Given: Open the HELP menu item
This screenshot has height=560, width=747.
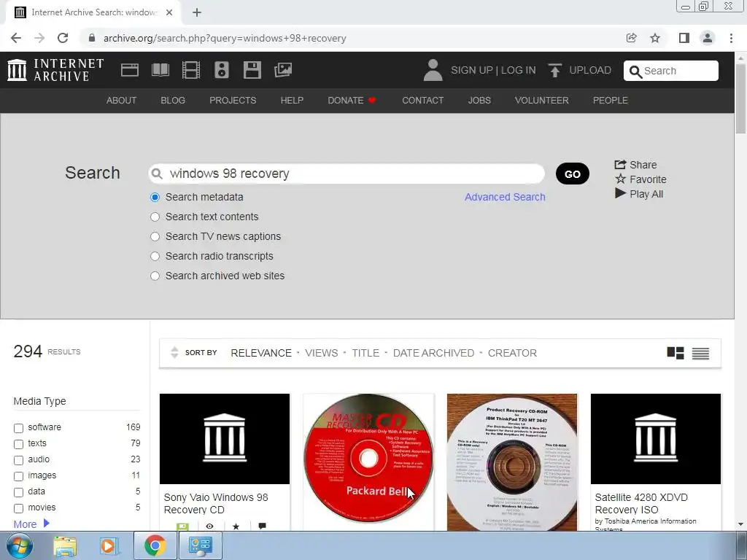Looking at the screenshot, I should pyautogui.click(x=292, y=101).
